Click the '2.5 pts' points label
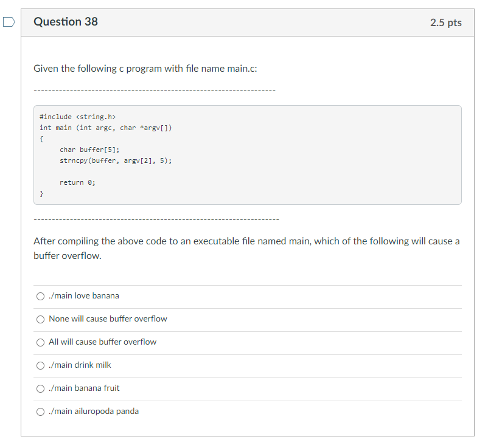Screen dimensions: 502x448 pyautogui.click(x=445, y=22)
